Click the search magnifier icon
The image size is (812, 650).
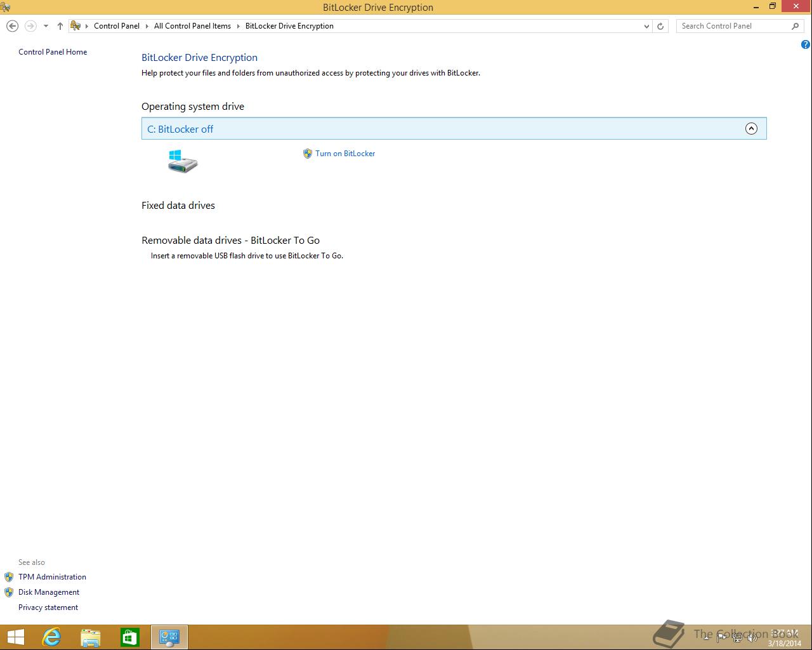point(796,26)
